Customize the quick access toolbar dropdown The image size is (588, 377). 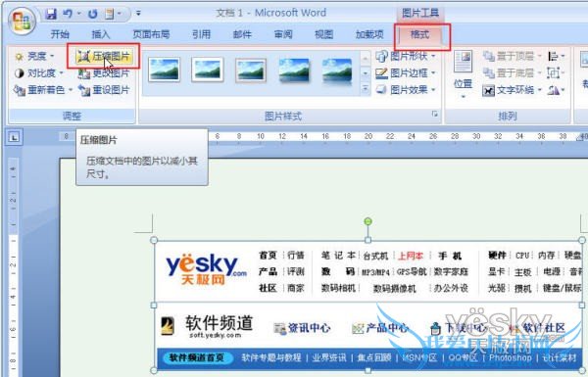click(x=138, y=14)
